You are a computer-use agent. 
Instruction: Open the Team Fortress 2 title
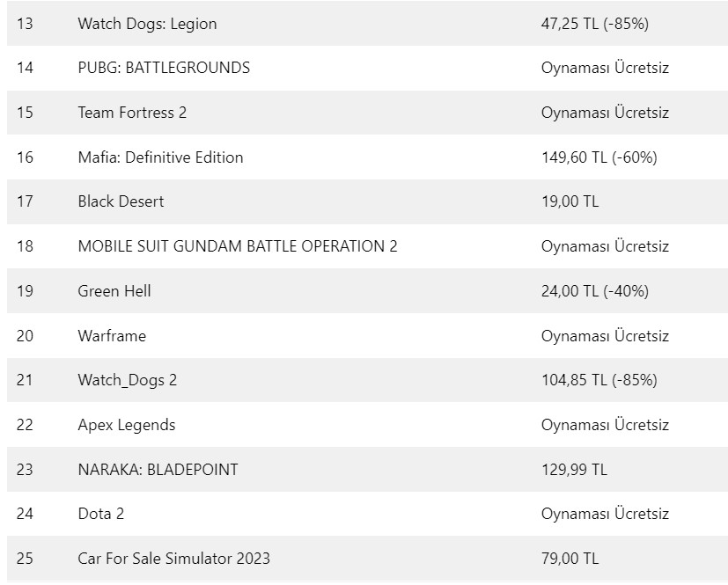[132, 113]
